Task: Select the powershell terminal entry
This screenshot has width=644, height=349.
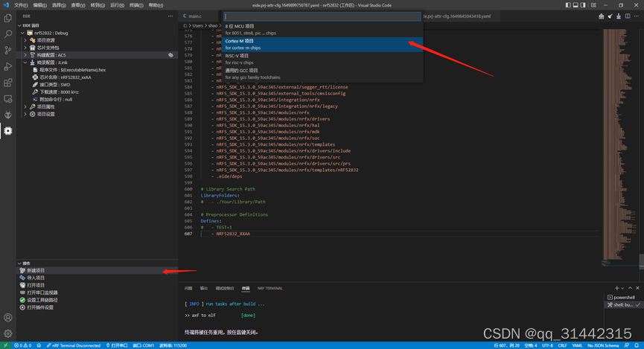Action: pyautogui.click(x=622, y=297)
